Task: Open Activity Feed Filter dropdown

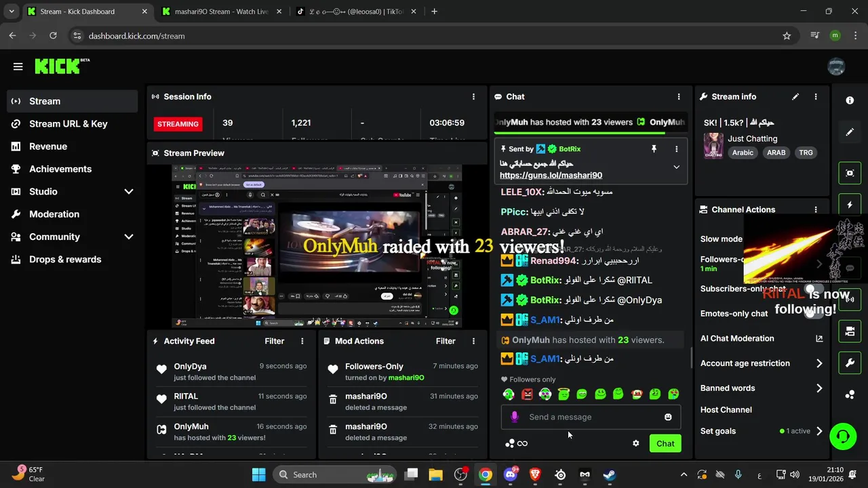Action: click(x=274, y=341)
